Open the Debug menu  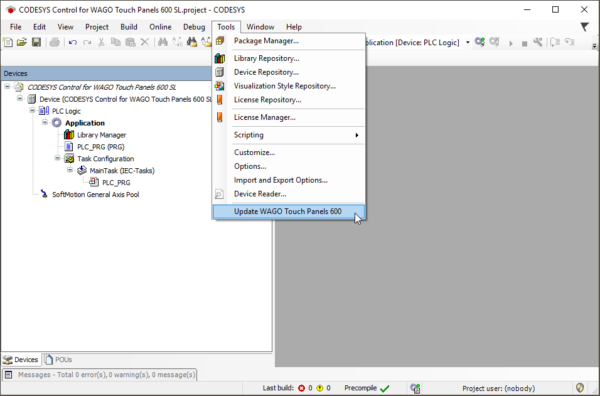coord(194,27)
